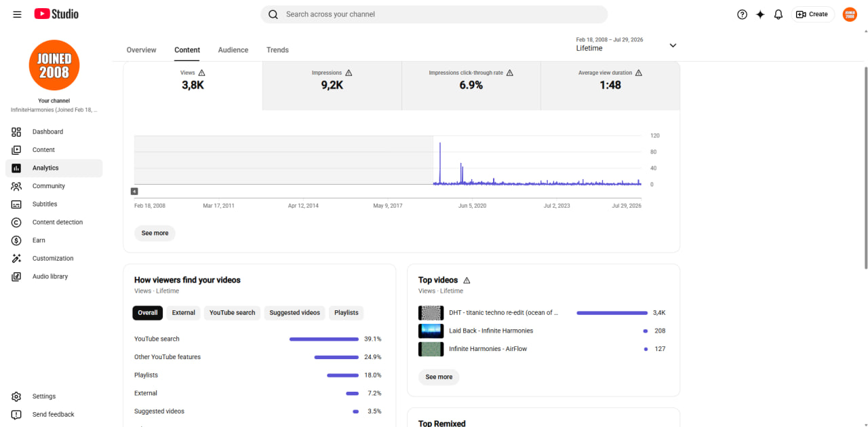This screenshot has width=868, height=427.
Task: Open the hamburger navigation menu
Action: 17,14
